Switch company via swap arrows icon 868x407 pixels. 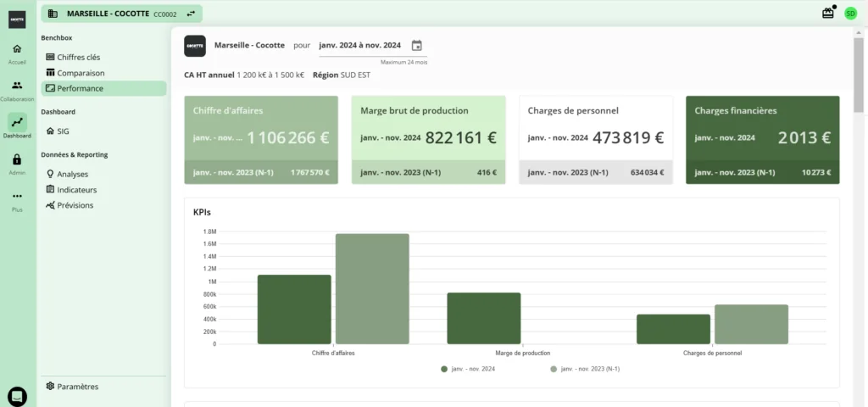coord(191,13)
